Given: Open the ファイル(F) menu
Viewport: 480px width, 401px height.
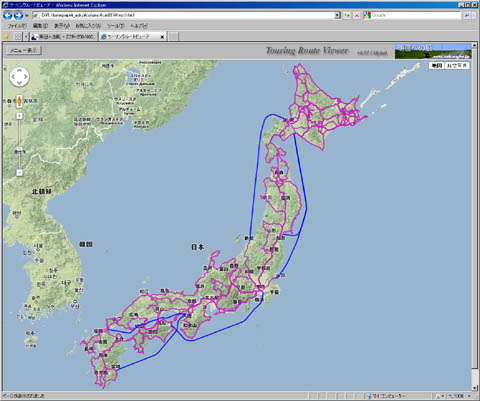Looking at the screenshot, I should [x=17, y=26].
